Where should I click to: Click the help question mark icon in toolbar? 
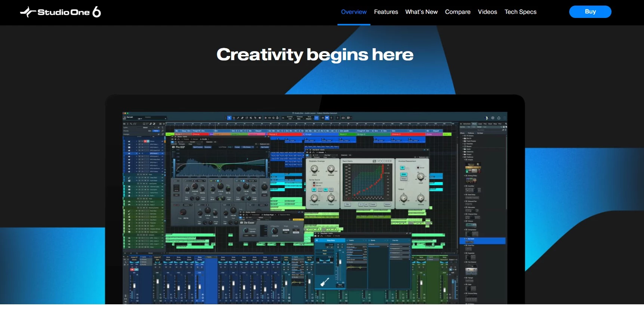(x=338, y=118)
